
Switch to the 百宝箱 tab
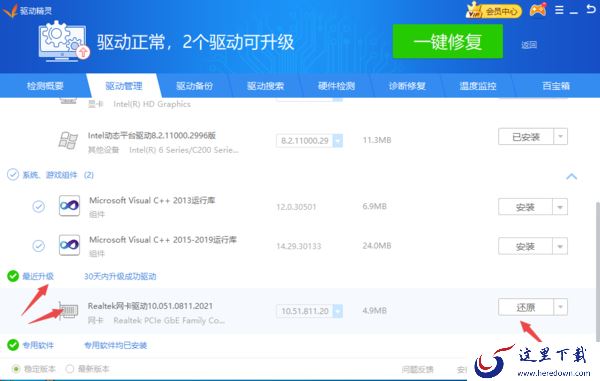(x=556, y=86)
